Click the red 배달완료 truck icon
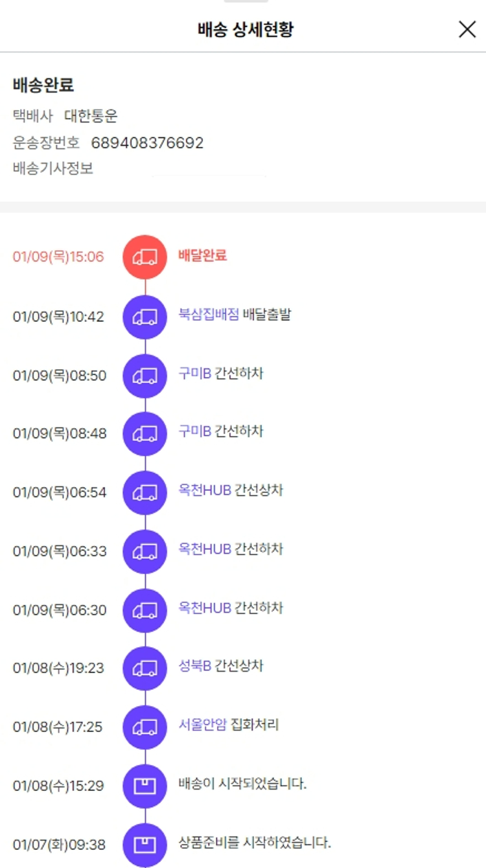Viewport: 486px width, 868px height. pos(145,257)
